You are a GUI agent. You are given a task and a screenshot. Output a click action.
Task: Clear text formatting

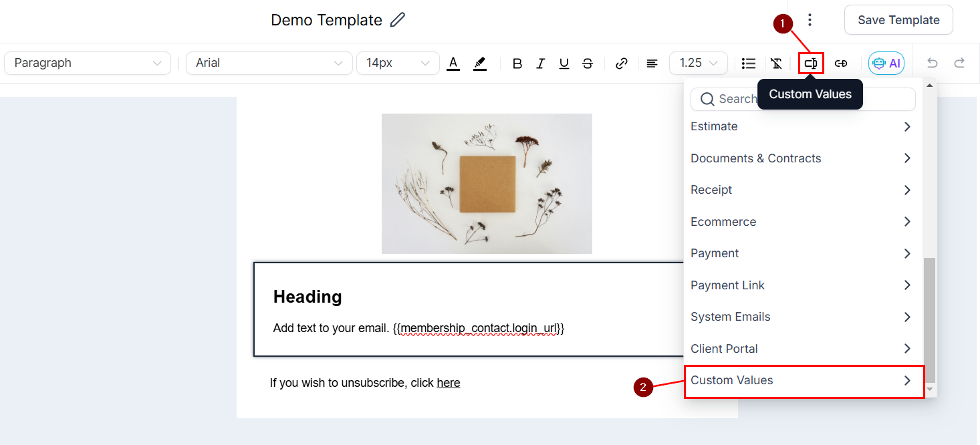775,63
